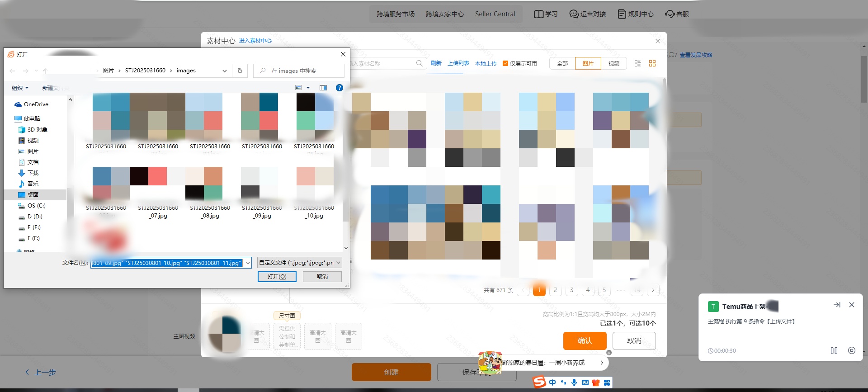
Task: Open the Shin-chan promo arrow
Action: [602, 363]
